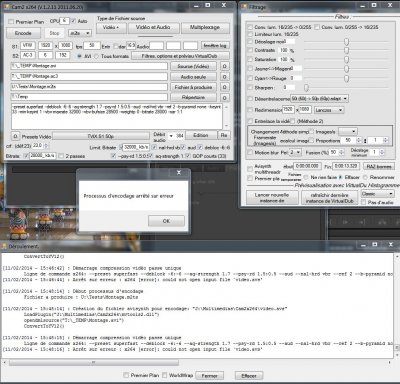Click the Fusion (%) stepper arrows
Viewport: 400px width, 384px height.
coord(341,152)
